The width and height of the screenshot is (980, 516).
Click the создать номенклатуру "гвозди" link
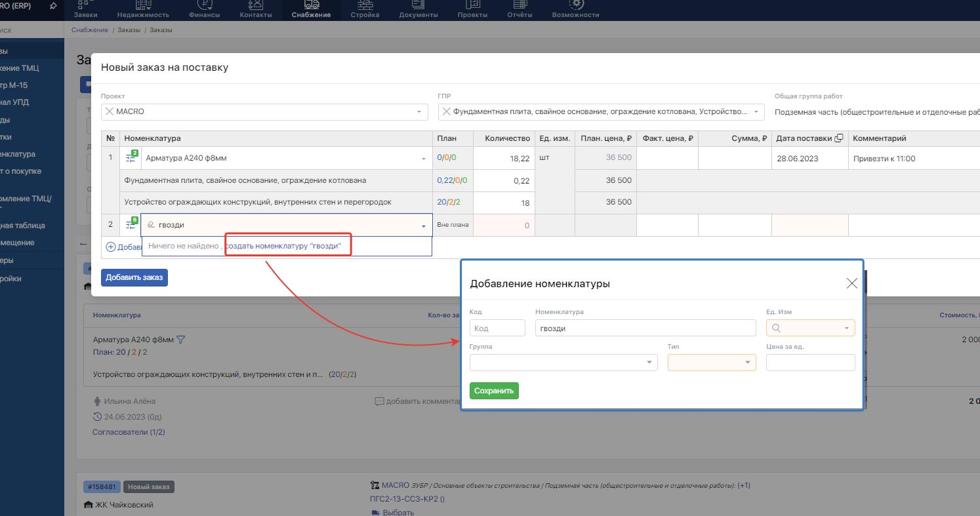click(283, 246)
